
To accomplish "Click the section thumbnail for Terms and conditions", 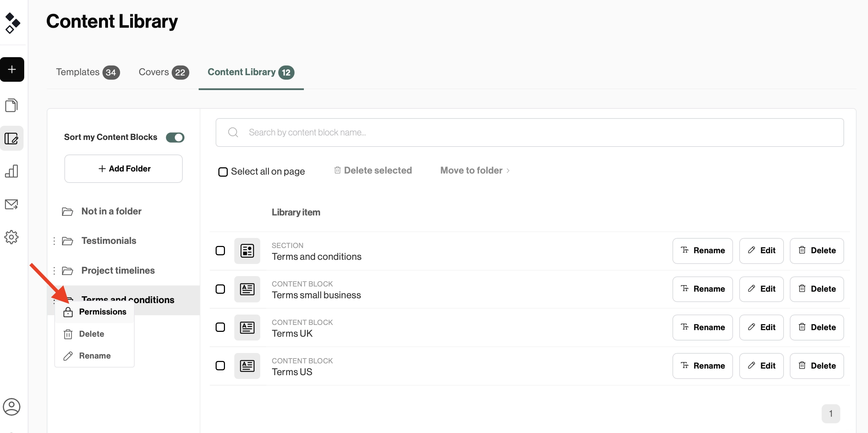I will pyautogui.click(x=247, y=251).
